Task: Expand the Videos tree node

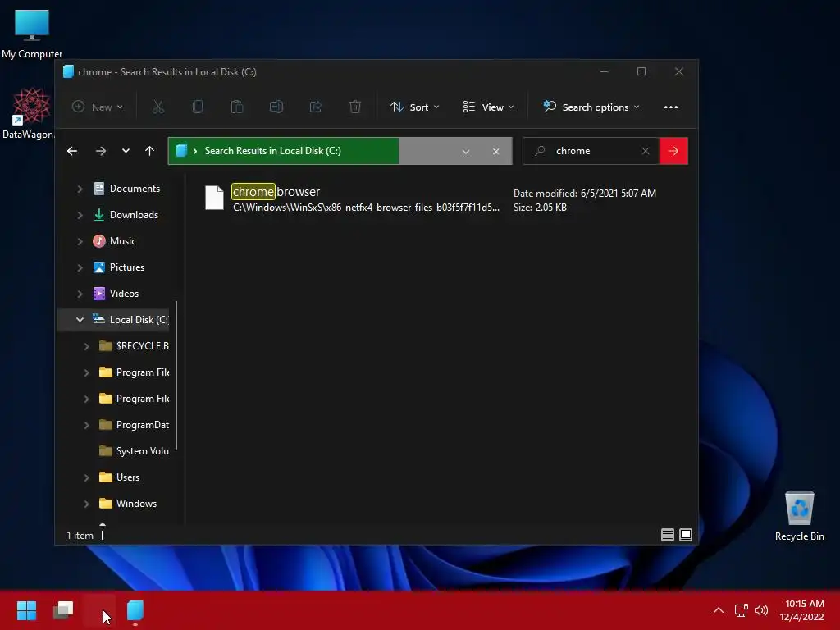Action: [80, 294]
